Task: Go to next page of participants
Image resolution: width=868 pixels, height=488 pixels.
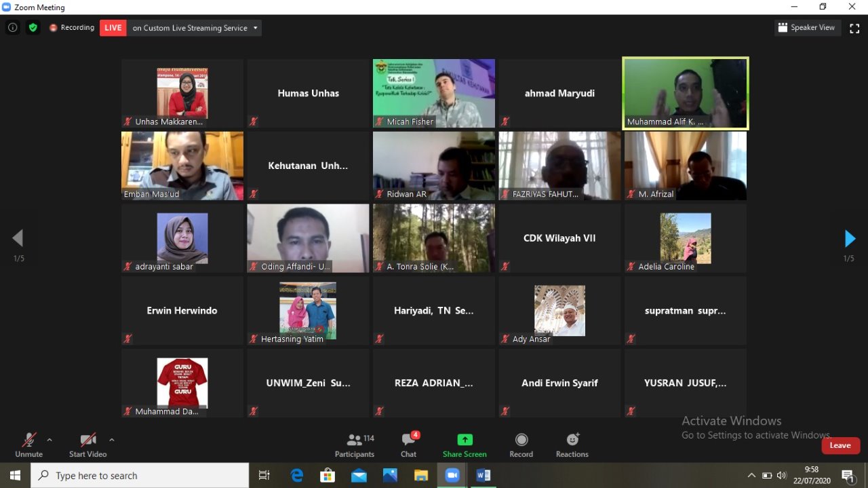Action: 849,239
